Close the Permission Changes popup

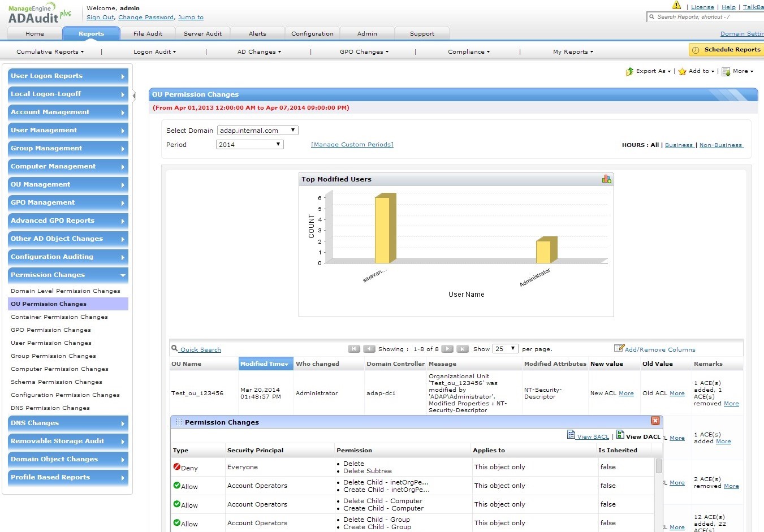655,421
